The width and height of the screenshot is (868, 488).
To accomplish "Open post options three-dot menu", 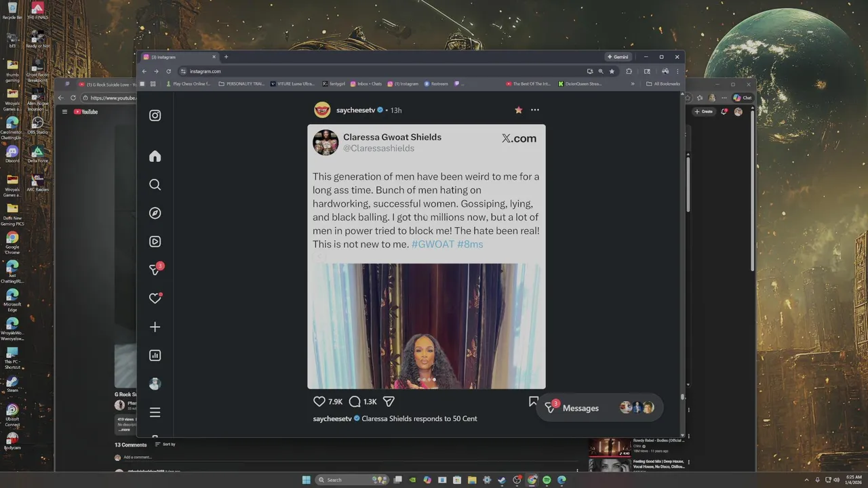I will click(x=535, y=110).
